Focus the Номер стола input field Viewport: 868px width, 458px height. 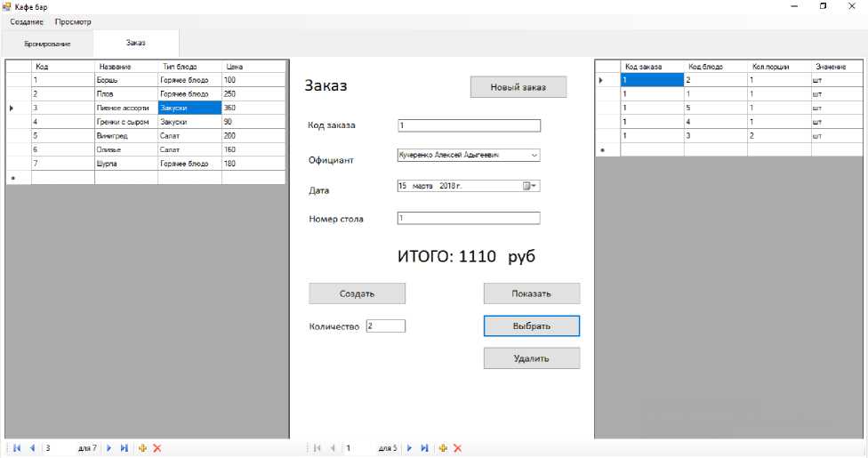469,218
